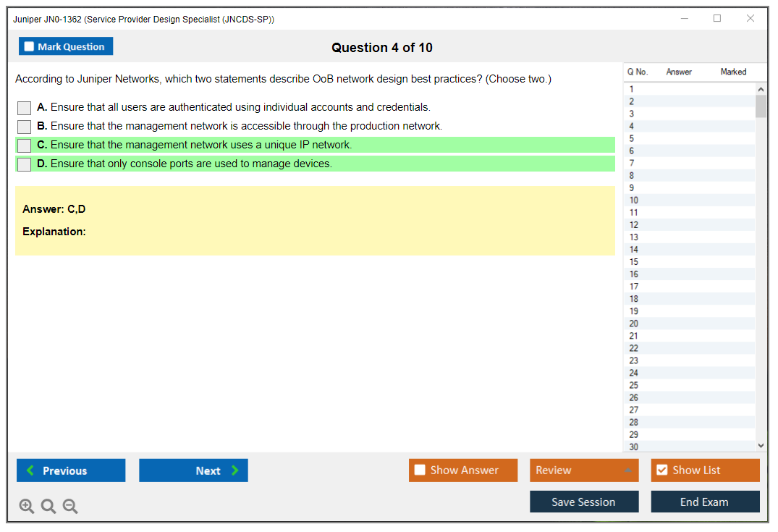Toggle the Mark Question checkbox

click(30, 47)
